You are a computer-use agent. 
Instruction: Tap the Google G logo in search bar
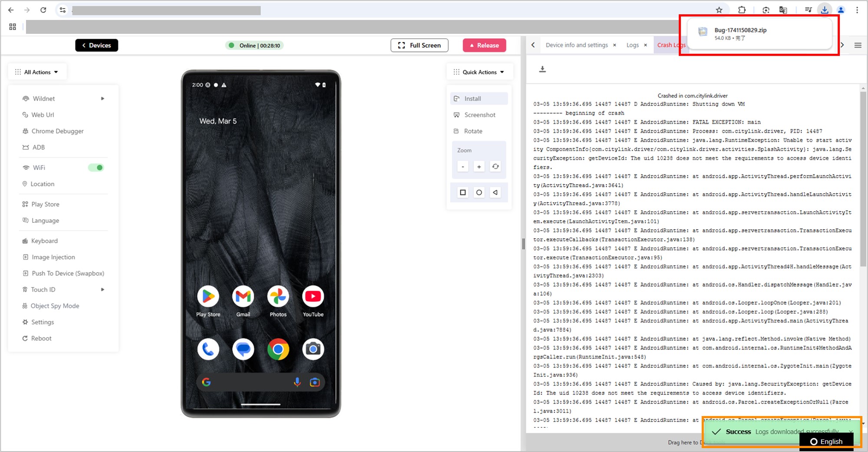click(x=207, y=382)
